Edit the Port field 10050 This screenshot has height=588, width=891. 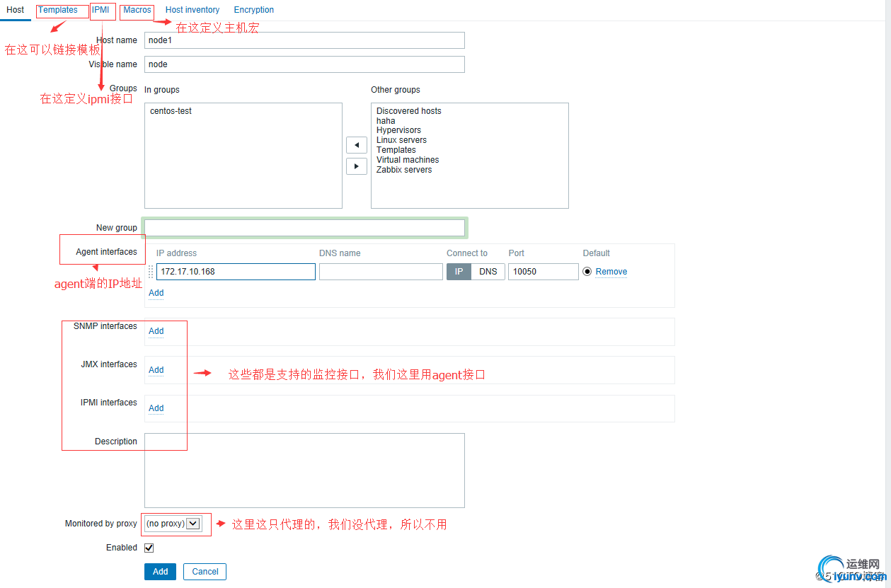coord(544,272)
